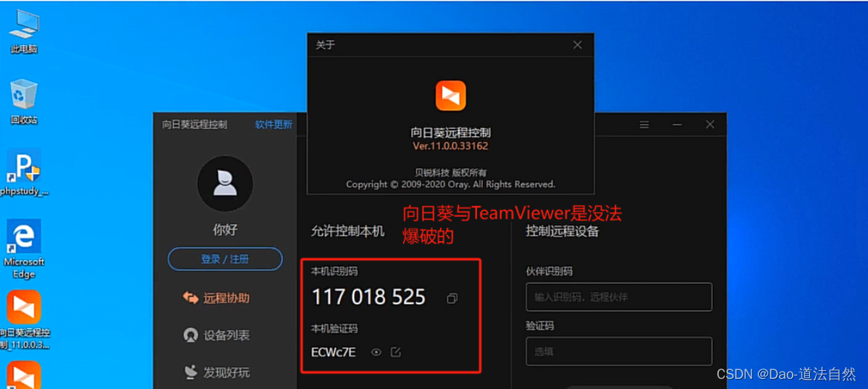Close the 关于 dialog
Screen dimensions: 868x389
coord(578,45)
